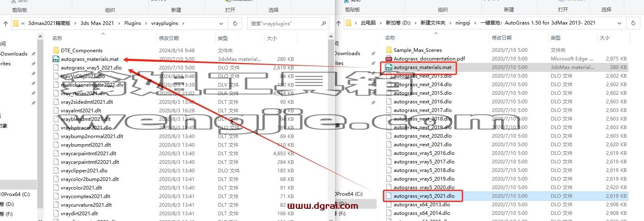The width and height of the screenshot is (644, 221).
Task: Expand chevron after ningqi breadcrumb
Action: [x=475, y=23]
